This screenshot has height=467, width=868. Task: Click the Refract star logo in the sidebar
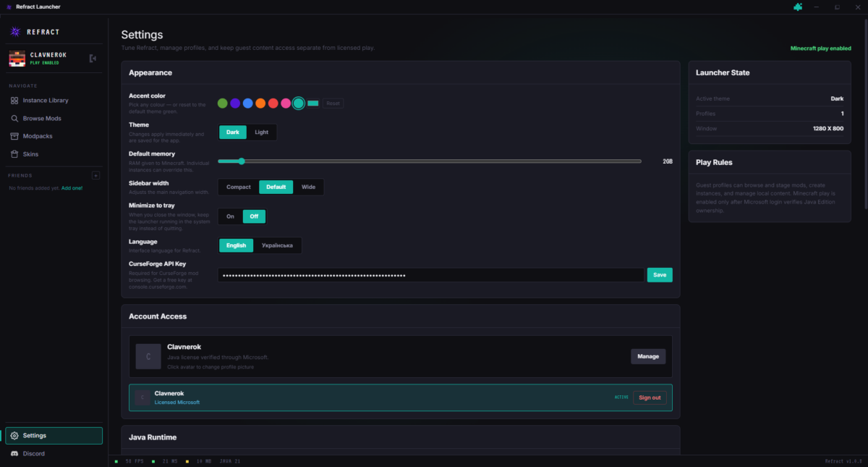(x=16, y=31)
